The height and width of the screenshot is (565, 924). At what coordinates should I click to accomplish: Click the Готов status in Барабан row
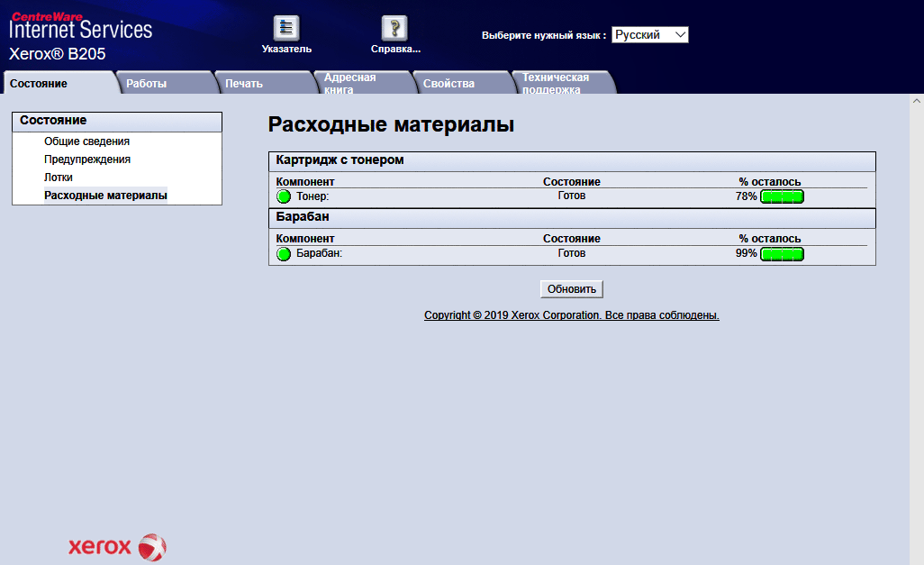[x=572, y=253]
